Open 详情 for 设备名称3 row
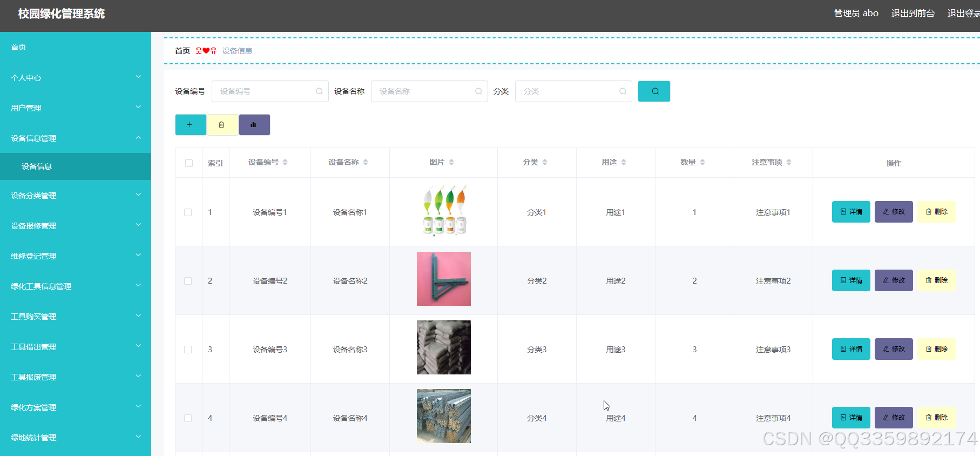Viewport: 980px width, 456px height. click(x=851, y=349)
